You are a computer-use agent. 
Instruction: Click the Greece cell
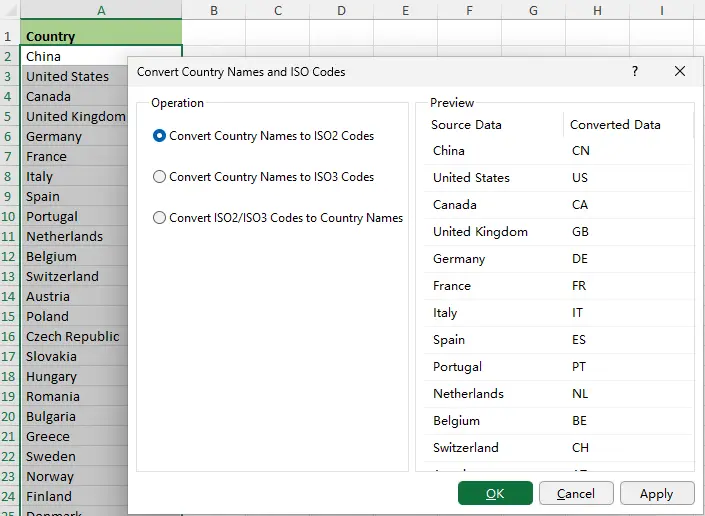click(x=74, y=436)
